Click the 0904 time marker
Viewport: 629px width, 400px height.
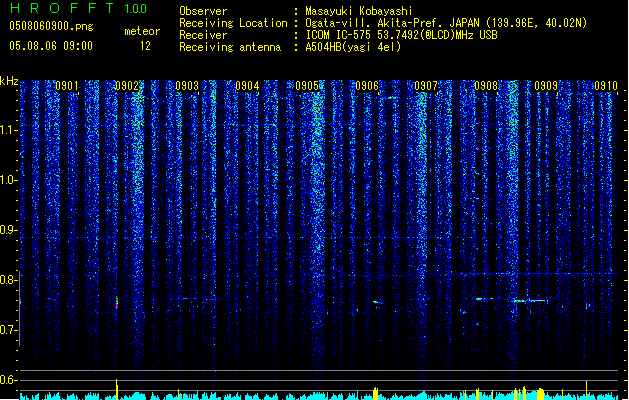pos(247,86)
